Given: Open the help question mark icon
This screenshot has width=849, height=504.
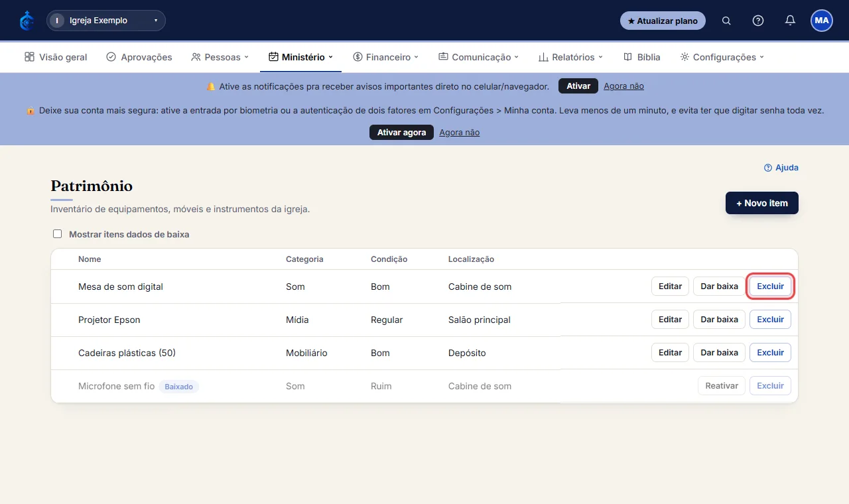Looking at the screenshot, I should pos(758,21).
